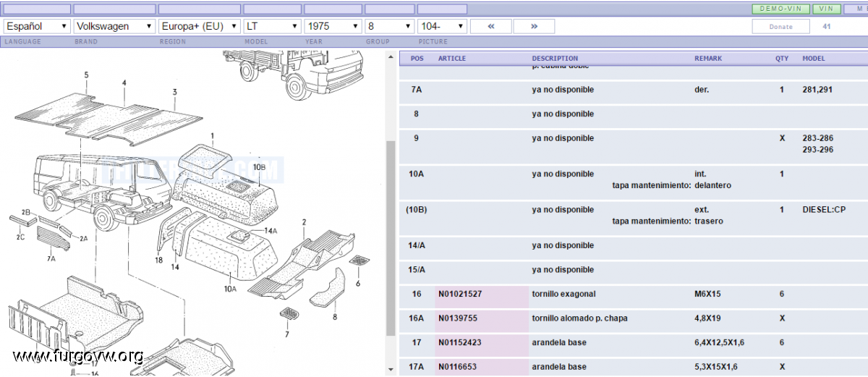Image resolution: width=868 pixels, height=377 pixels.
Task: Open the Year dropdown showing 1975
Action: (x=333, y=26)
